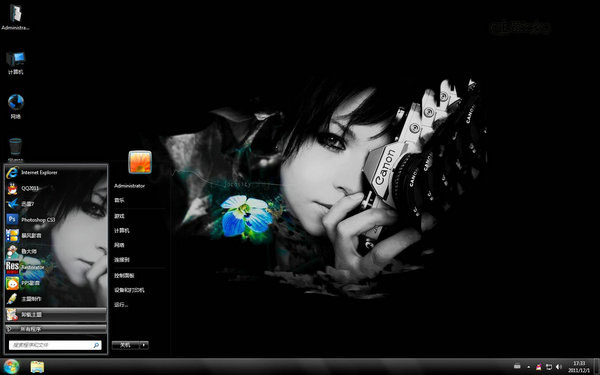Open 控制面板 (Control Panel)
The height and width of the screenshot is (375, 600).
click(x=124, y=276)
